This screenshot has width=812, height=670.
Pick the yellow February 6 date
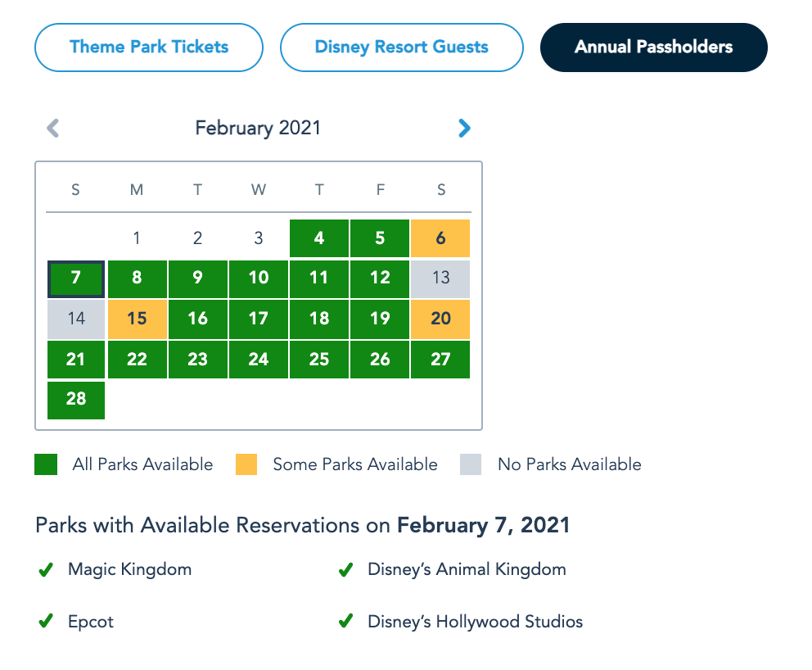440,238
